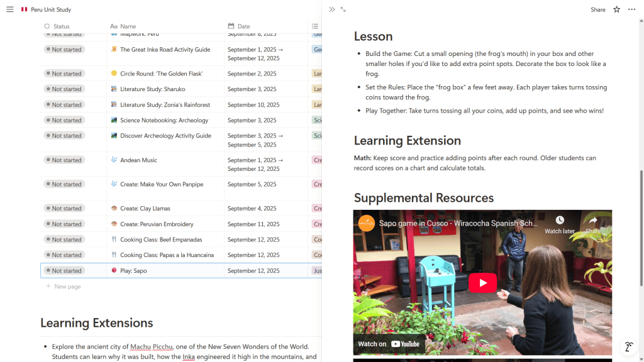Click the Share button in top bar
The width and height of the screenshot is (644, 362).
(x=597, y=9)
